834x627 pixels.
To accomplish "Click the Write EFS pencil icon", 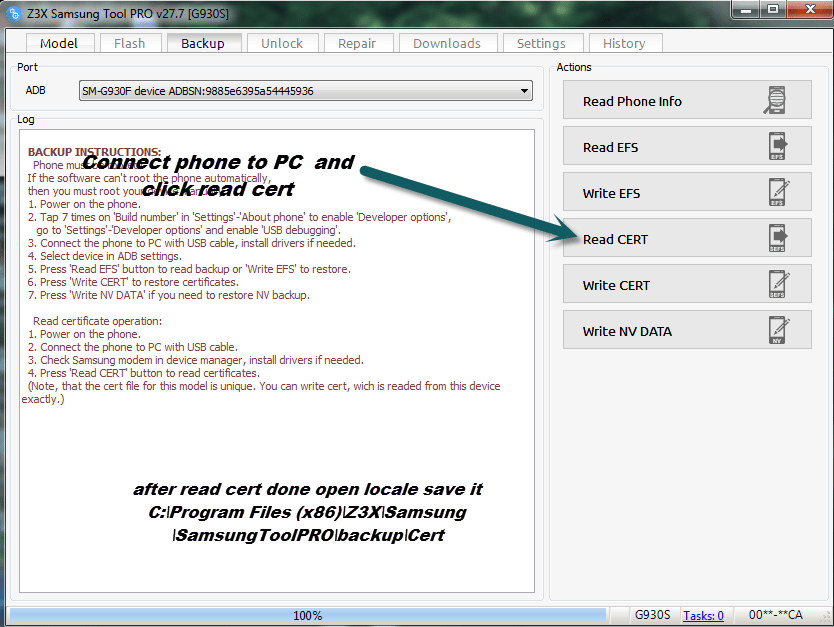I will [779, 192].
